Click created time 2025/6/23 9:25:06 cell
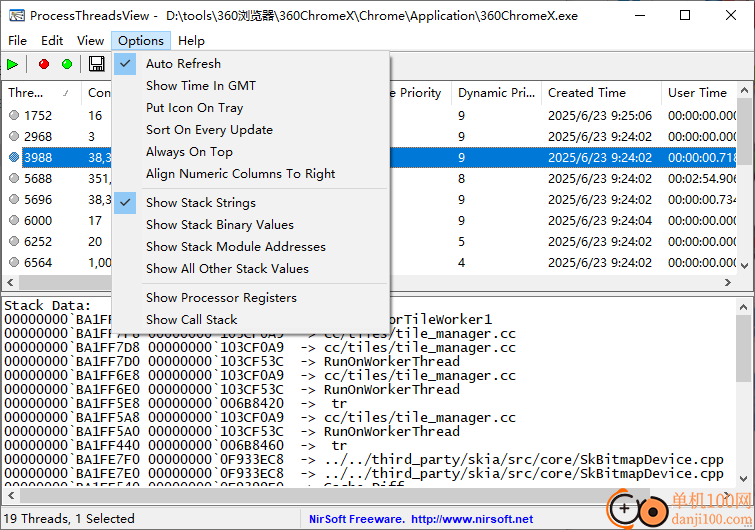 (600, 116)
